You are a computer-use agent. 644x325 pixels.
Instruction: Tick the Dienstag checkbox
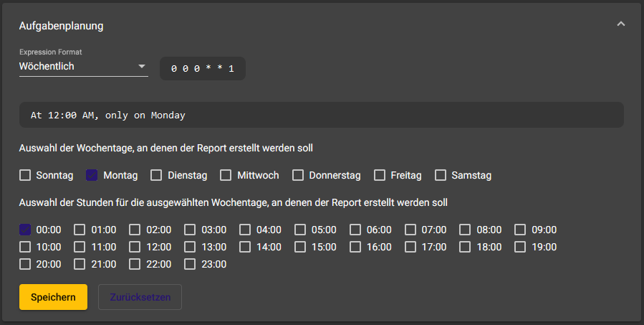click(156, 175)
